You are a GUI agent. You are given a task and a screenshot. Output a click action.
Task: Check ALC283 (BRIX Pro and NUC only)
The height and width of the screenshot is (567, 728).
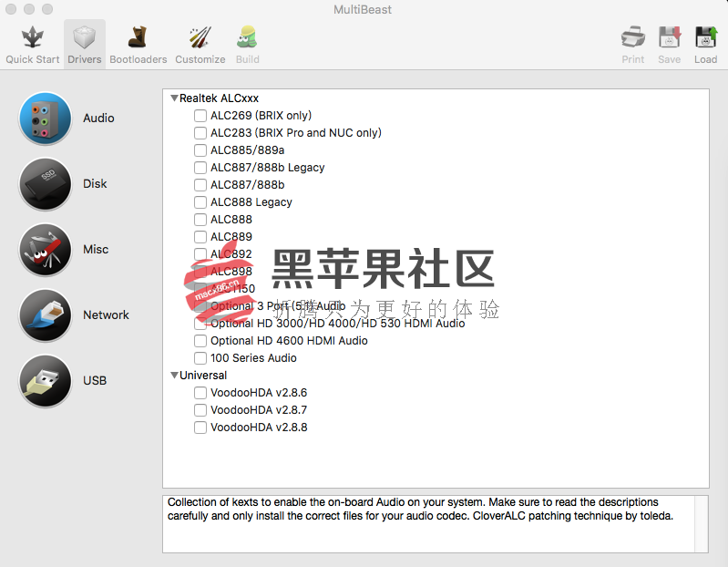coord(200,133)
